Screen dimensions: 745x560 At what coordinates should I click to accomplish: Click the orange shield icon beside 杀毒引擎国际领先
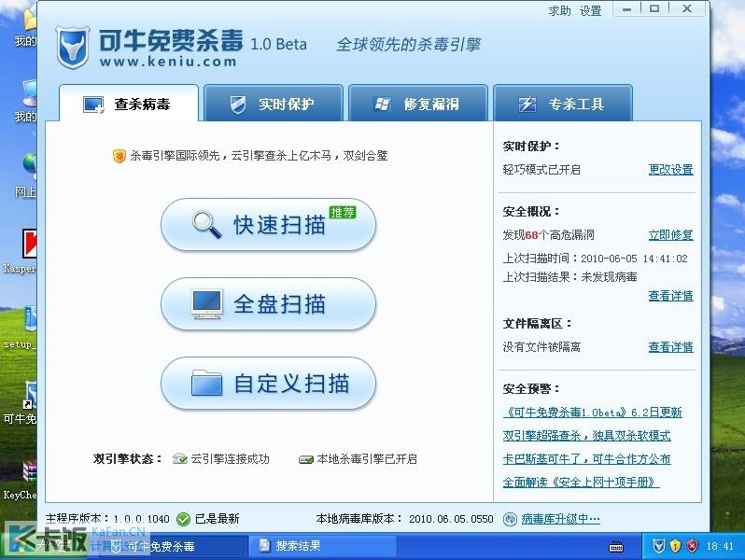click(119, 156)
